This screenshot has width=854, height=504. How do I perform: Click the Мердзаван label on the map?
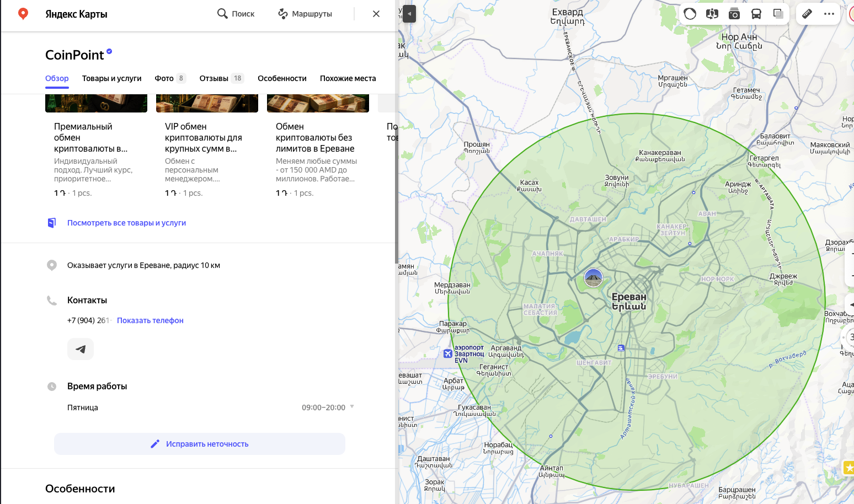pyautogui.click(x=452, y=288)
